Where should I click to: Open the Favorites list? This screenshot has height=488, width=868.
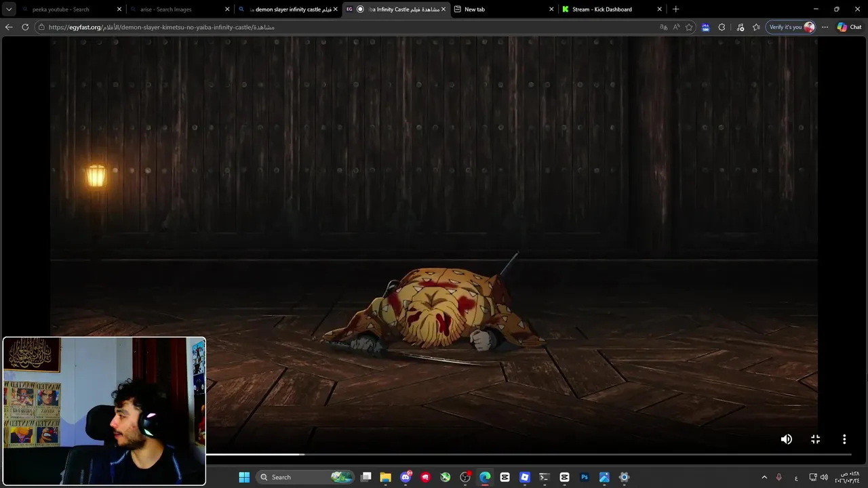pos(756,27)
